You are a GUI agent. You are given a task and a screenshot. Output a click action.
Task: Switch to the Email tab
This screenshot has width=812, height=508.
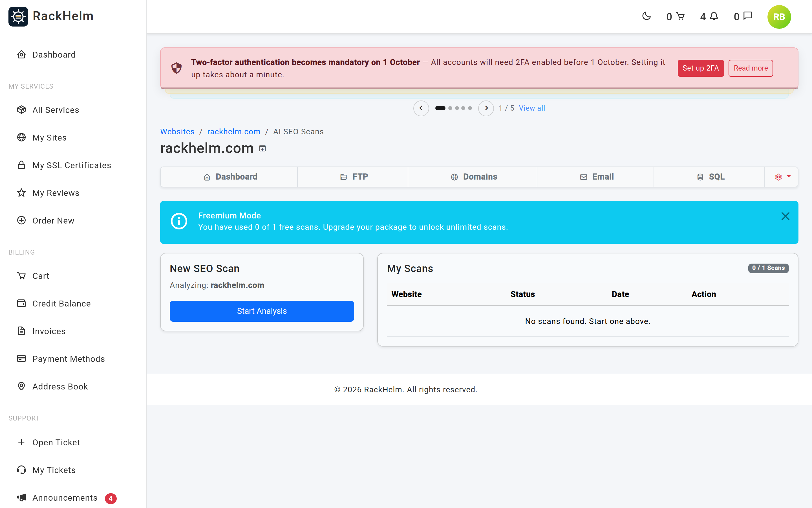click(595, 177)
